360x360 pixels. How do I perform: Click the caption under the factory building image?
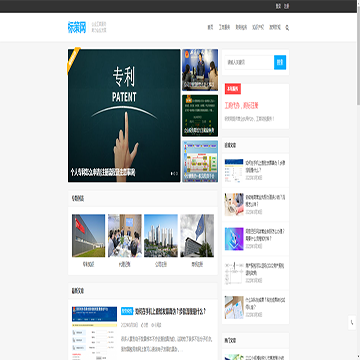tap(88, 264)
